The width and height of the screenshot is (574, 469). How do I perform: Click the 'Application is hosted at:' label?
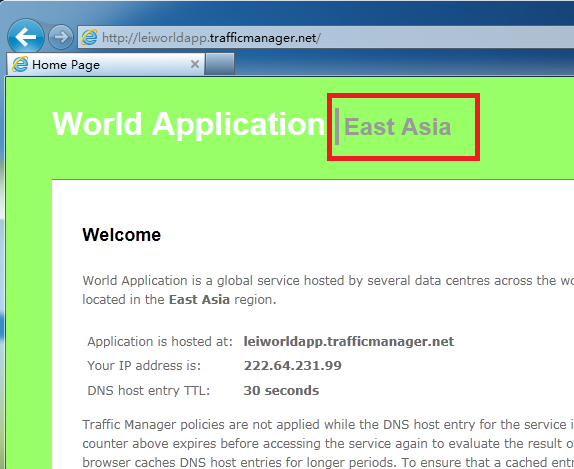(160, 342)
